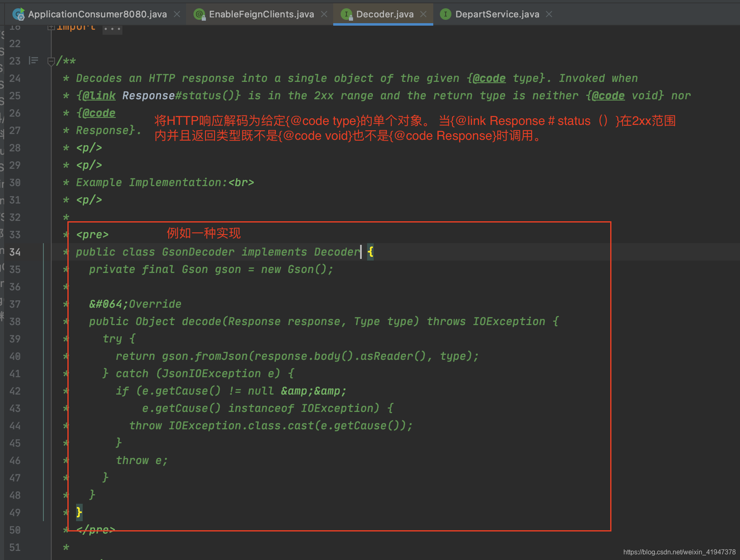
Task: Collapse the Javadoc comment at line 23
Action: pyautogui.click(x=51, y=62)
